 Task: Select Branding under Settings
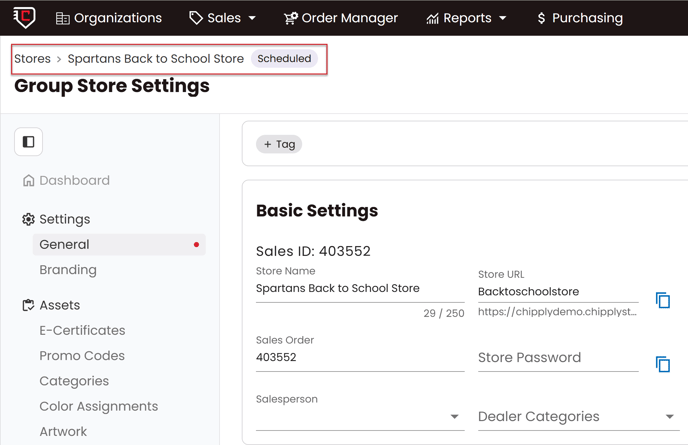(68, 270)
